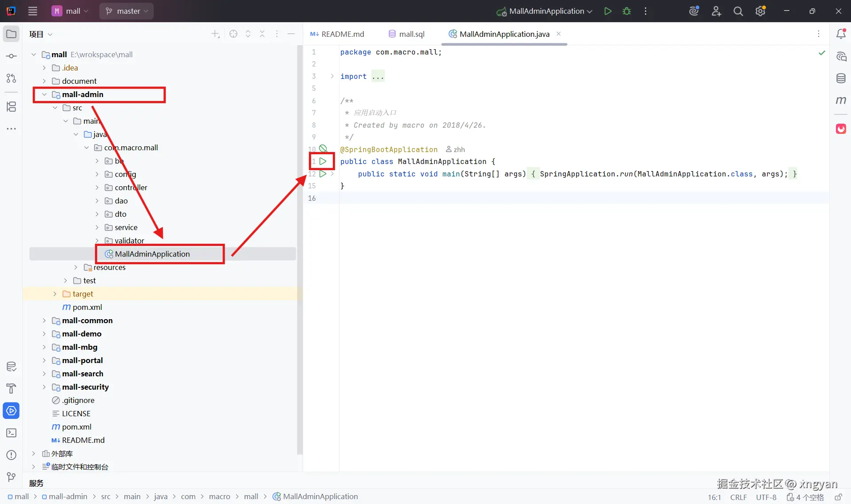Click the green inspection checkmark in editor
The width and height of the screenshot is (851, 504).
pos(822,53)
